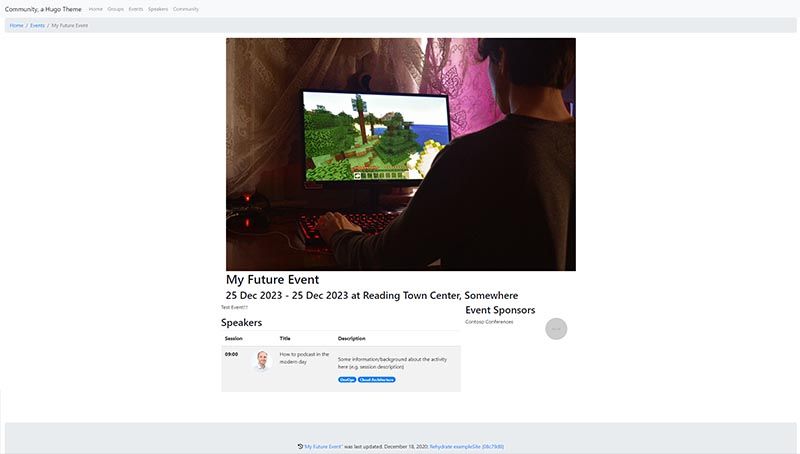This screenshot has width=800, height=454.
Task: Select the DevOps tag badge
Action: [347, 380]
